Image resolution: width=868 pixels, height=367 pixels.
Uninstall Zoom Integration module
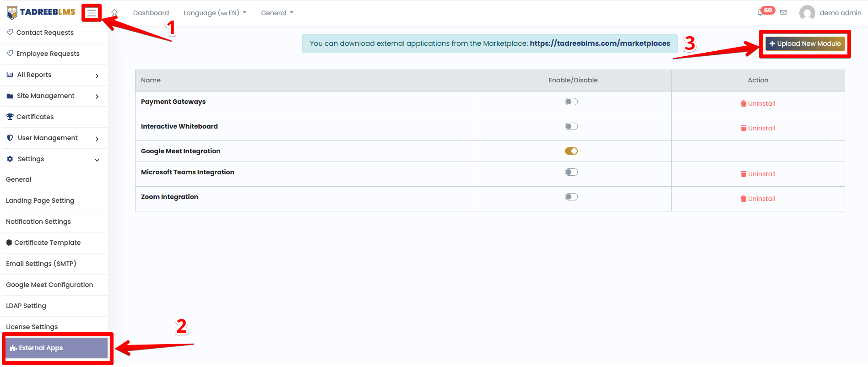pyautogui.click(x=758, y=199)
